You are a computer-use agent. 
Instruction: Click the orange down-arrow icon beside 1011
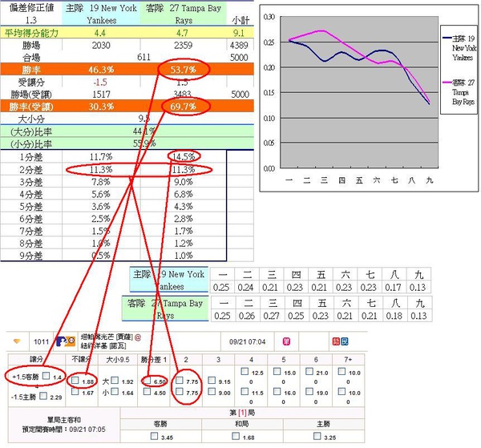tap(17, 341)
